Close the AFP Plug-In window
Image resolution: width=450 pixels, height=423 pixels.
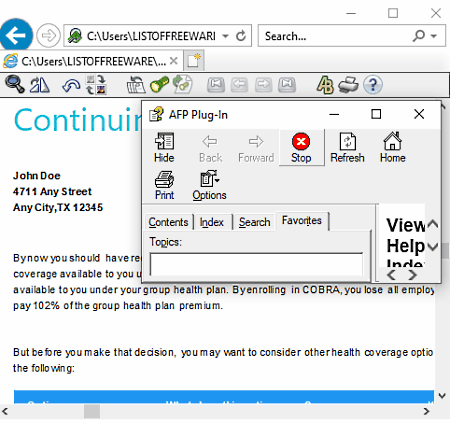pyautogui.click(x=419, y=114)
